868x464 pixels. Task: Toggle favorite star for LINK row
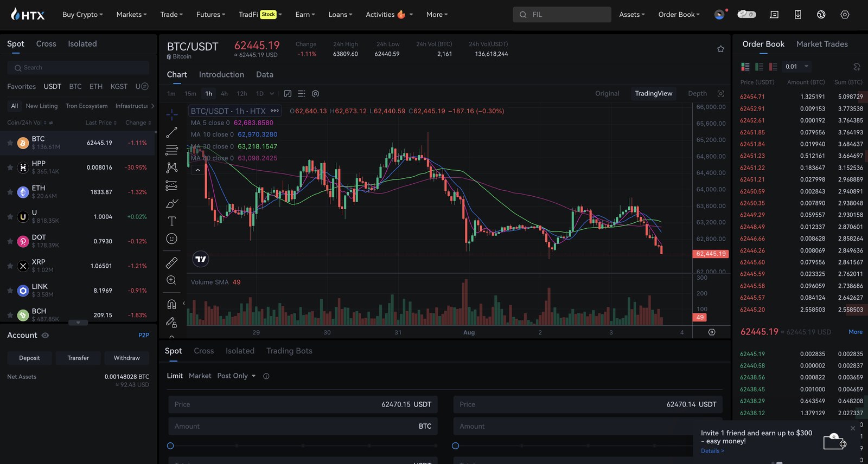(10, 291)
